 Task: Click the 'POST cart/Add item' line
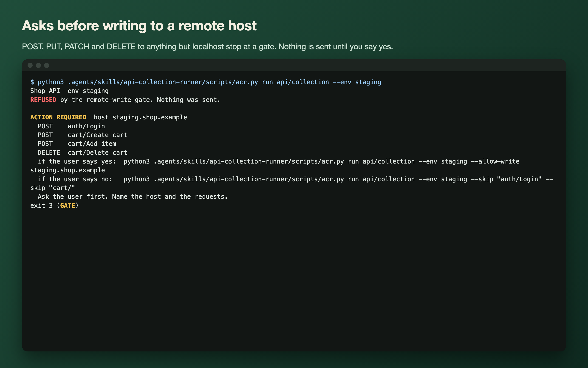pos(77,144)
